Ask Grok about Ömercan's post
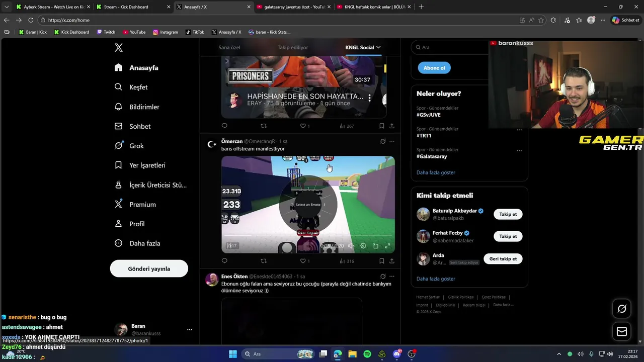 tap(383, 141)
